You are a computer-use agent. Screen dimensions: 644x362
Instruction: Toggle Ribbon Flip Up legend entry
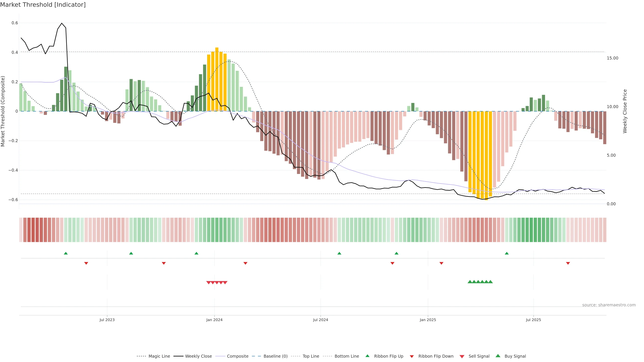pyautogui.click(x=389, y=356)
